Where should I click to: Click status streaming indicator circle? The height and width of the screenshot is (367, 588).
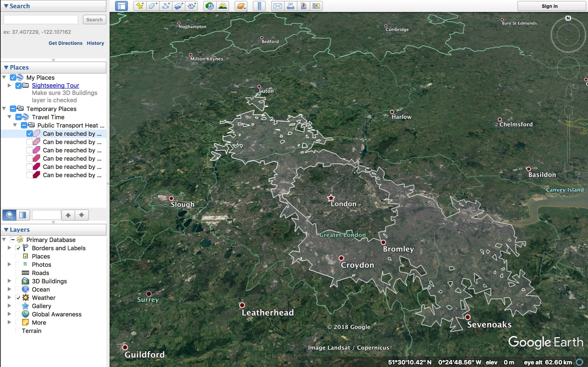click(x=579, y=362)
